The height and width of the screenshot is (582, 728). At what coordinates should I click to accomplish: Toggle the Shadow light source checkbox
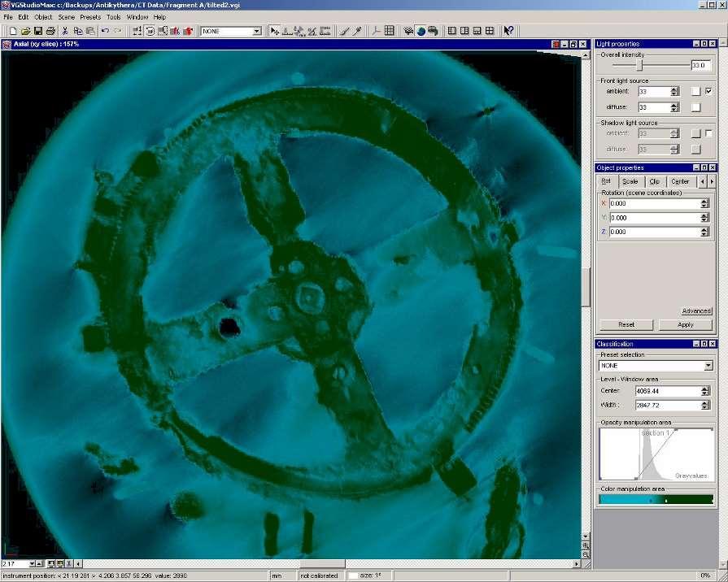708,133
